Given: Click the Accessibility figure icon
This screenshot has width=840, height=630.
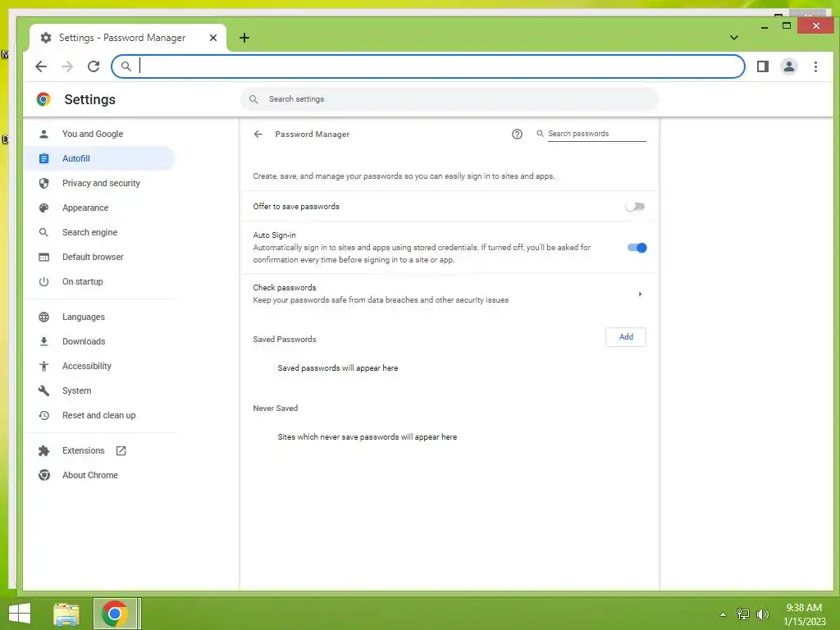Looking at the screenshot, I should click(44, 367).
